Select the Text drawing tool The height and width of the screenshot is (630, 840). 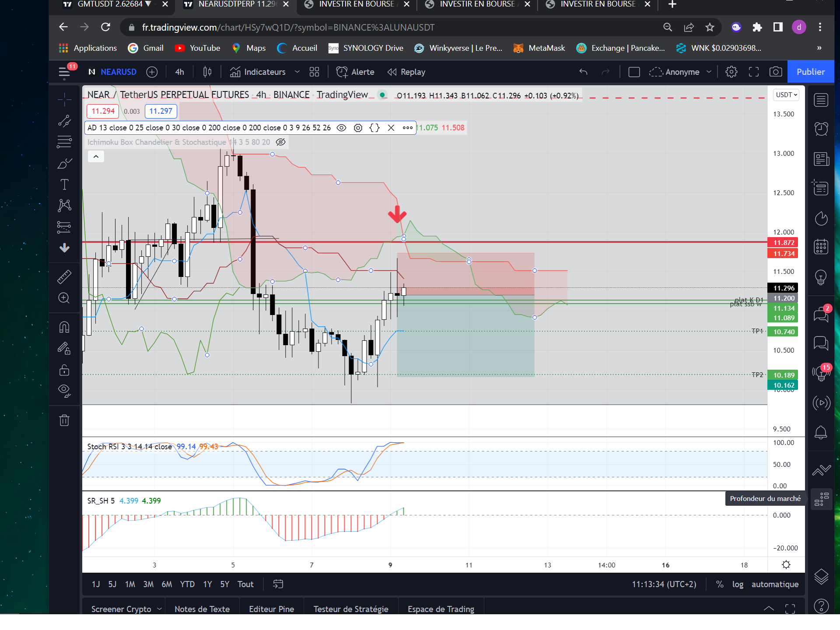pos(64,184)
